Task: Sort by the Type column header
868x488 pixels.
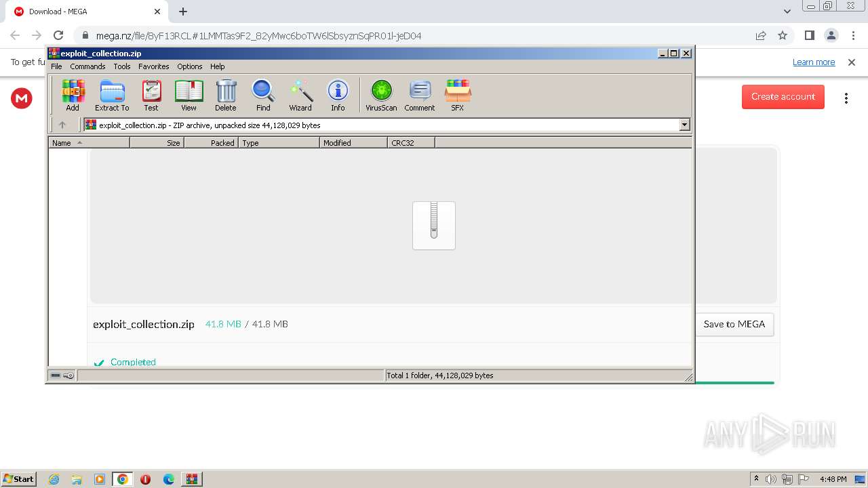Action: (x=279, y=142)
